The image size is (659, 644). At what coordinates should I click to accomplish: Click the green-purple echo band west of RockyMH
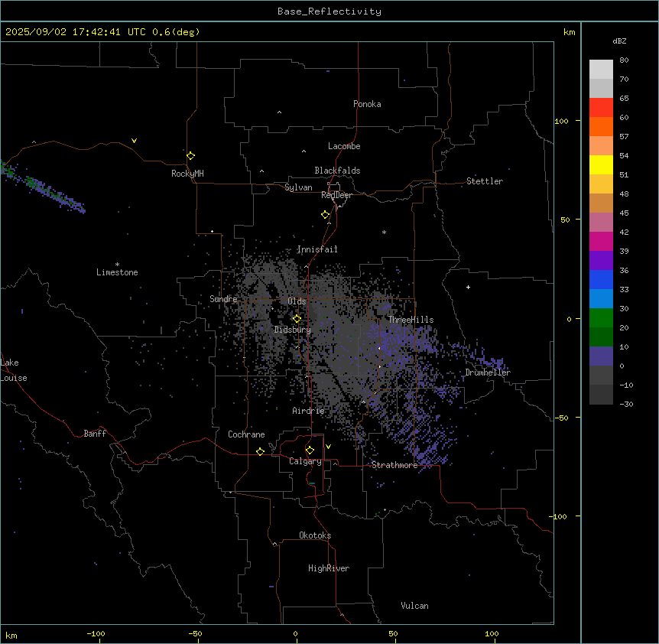(43, 187)
